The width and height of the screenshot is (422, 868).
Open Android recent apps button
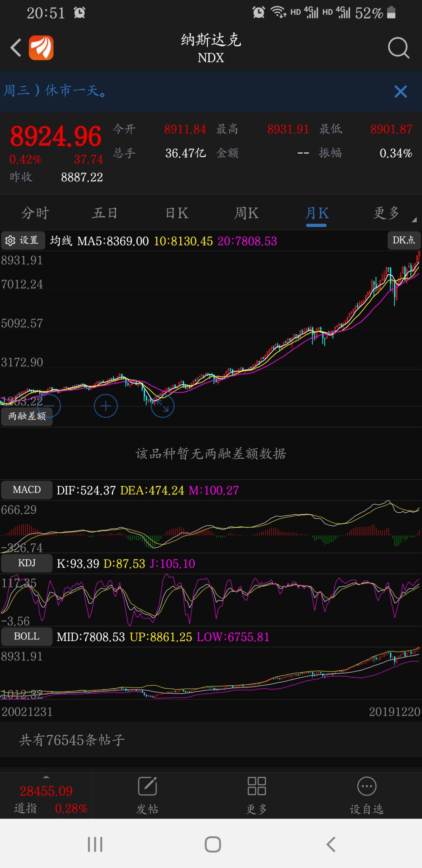(x=95, y=845)
